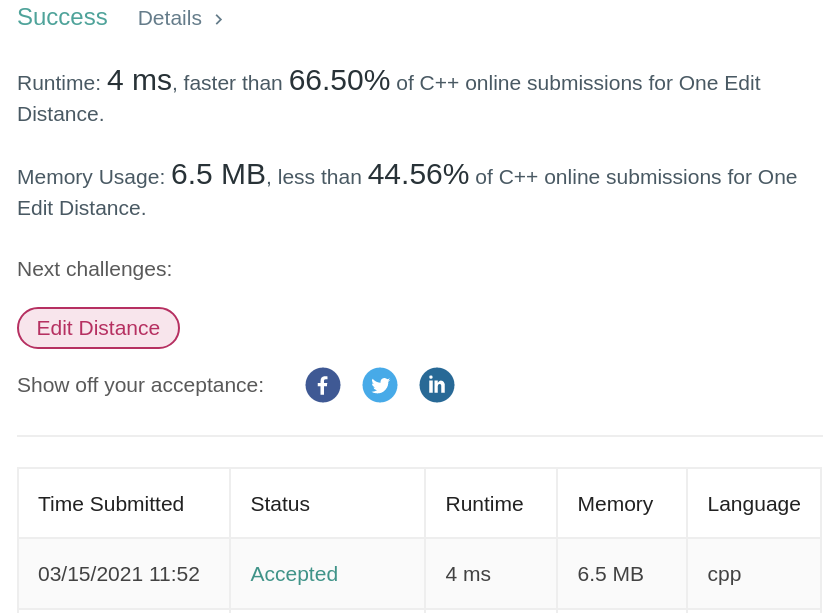Share acceptance on LinkedIn icon
This screenshot has height=613, width=829.
click(437, 385)
